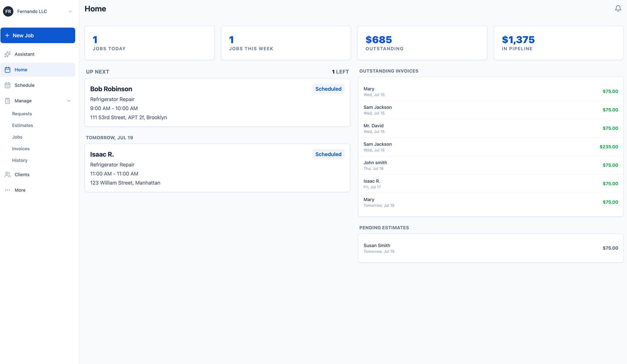Click the Assistant sparkle icon
The height and width of the screenshot is (364, 627).
pos(8,54)
